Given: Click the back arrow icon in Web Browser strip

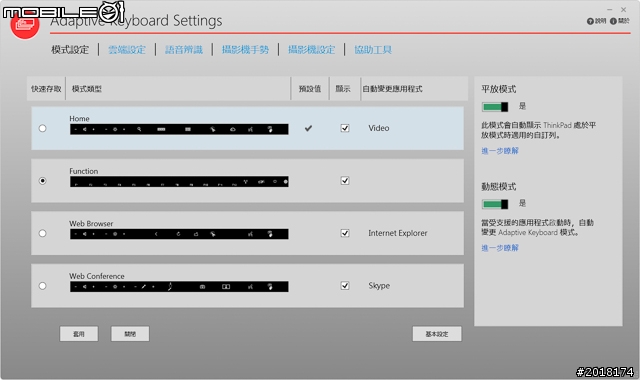Looking at the screenshot, I should (x=156, y=234).
